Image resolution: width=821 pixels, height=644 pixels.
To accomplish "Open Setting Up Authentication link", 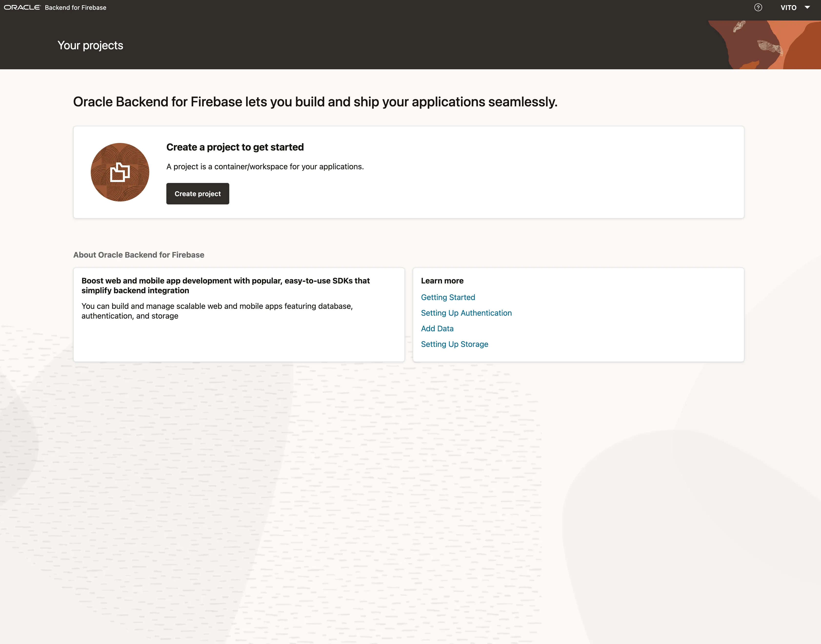I will [x=466, y=313].
